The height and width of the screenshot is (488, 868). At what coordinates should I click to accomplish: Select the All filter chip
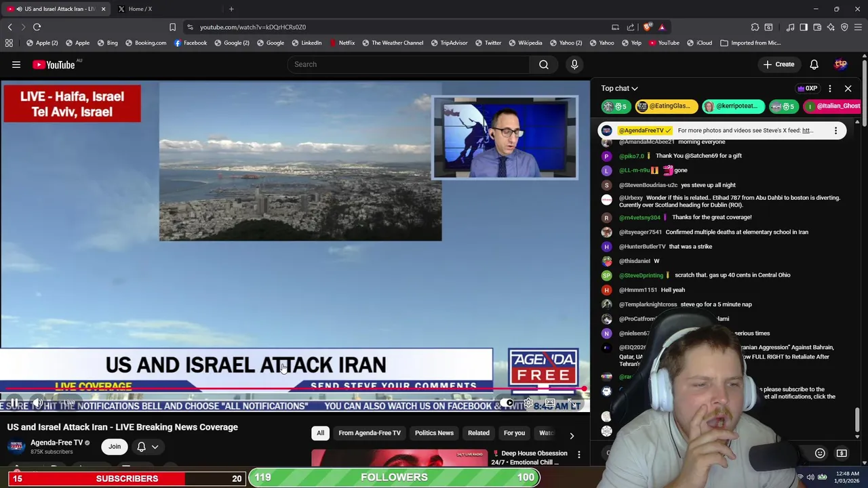click(x=320, y=433)
